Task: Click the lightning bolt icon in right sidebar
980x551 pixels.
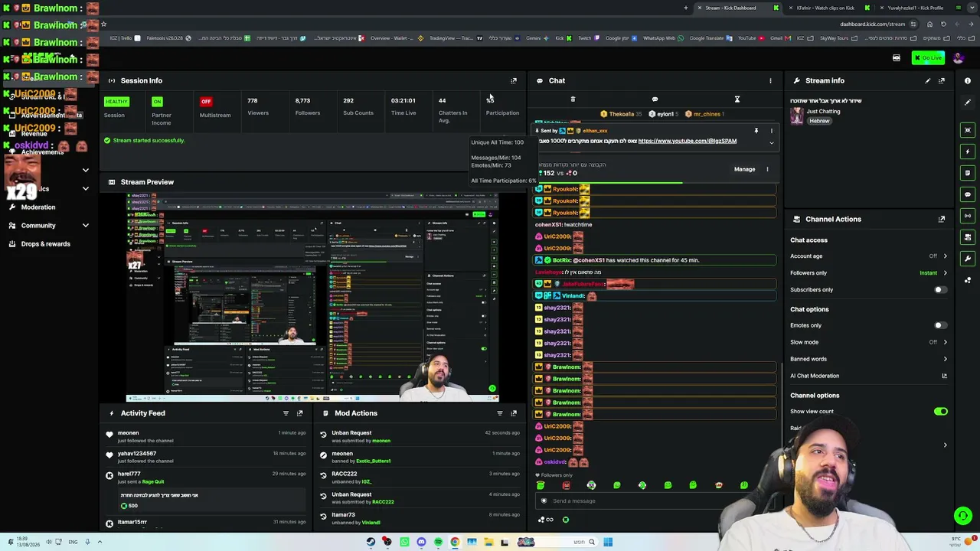Action: [x=968, y=152]
